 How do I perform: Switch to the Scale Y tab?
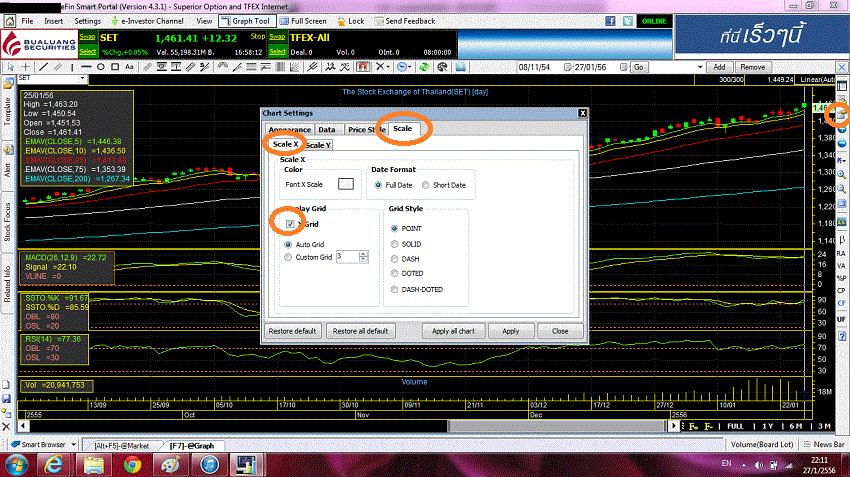tap(318, 145)
